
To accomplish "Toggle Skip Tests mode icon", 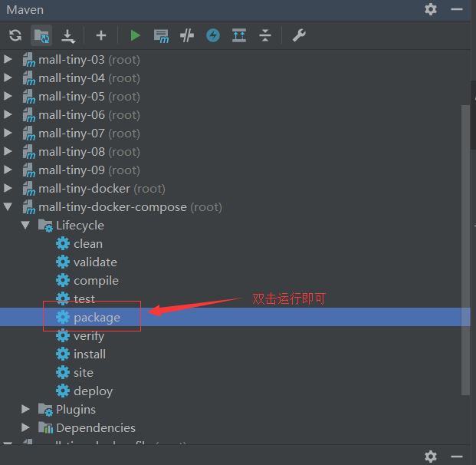I will tap(187, 35).
